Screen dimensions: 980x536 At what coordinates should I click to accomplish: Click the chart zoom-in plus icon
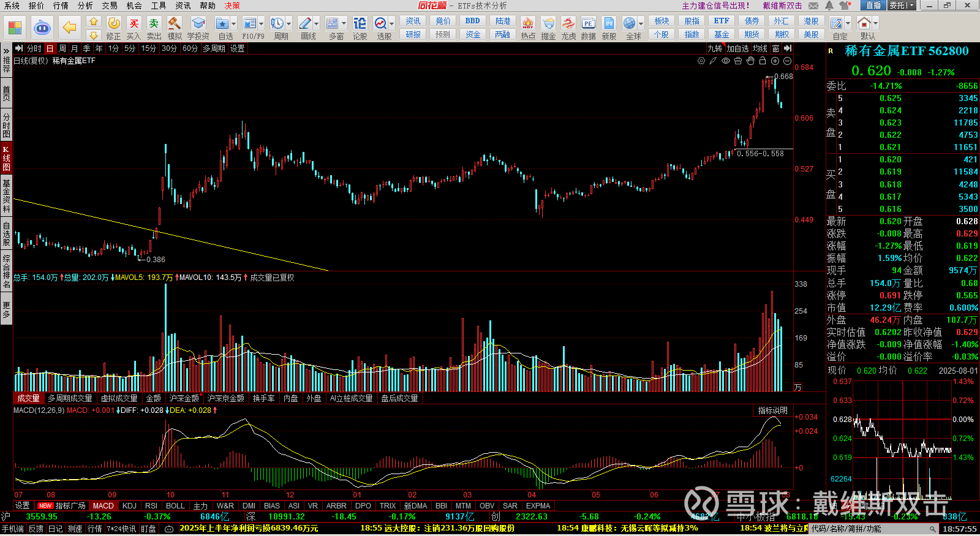pyautogui.click(x=775, y=61)
